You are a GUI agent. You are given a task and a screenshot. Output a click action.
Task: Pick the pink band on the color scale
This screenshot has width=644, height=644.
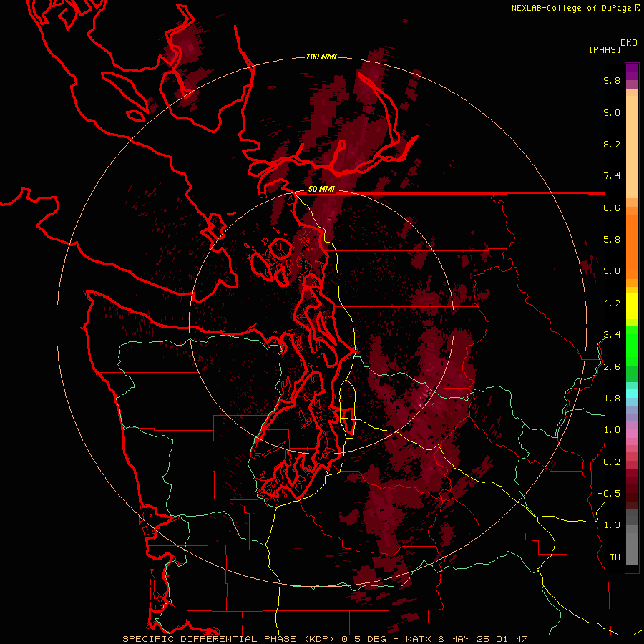632,434
